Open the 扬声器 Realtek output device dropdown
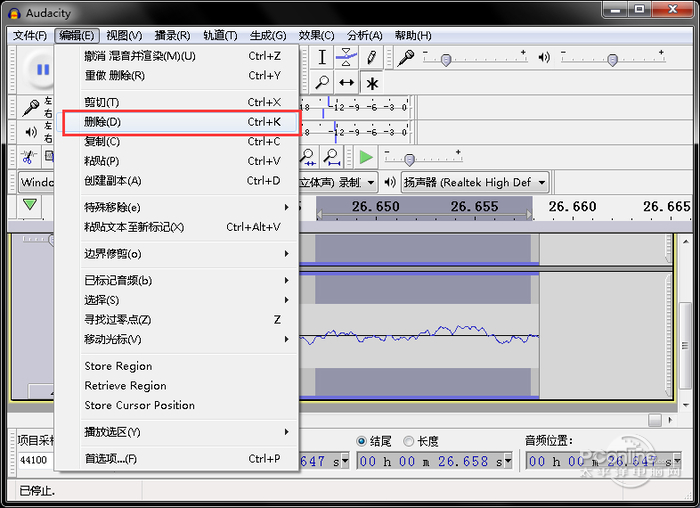This screenshot has height=508, width=700. tap(475, 182)
